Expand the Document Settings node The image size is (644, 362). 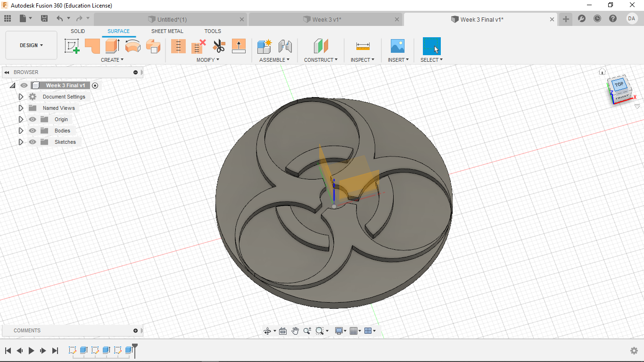(21, 97)
